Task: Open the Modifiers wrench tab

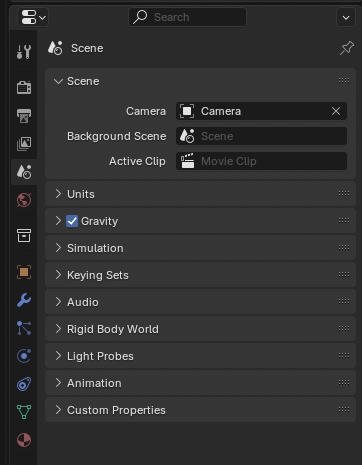Action: click(24, 300)
